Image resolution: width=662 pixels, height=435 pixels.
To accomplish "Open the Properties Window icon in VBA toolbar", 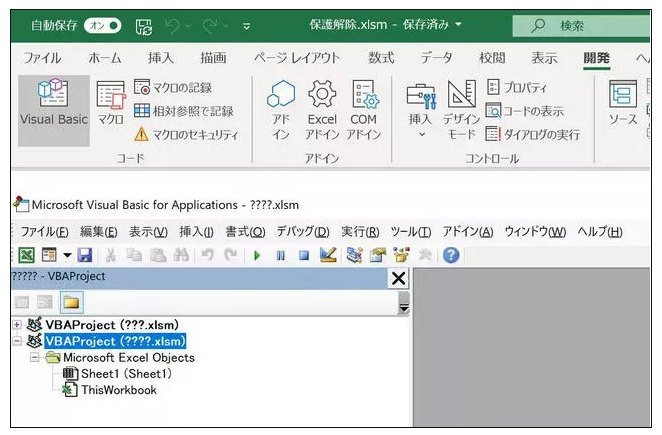I will coord(378,255).
